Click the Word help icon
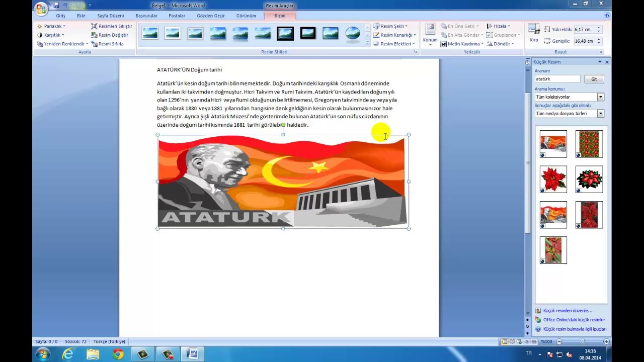The image size is (644, 362). pyautogui.click(x=607, y=16)
